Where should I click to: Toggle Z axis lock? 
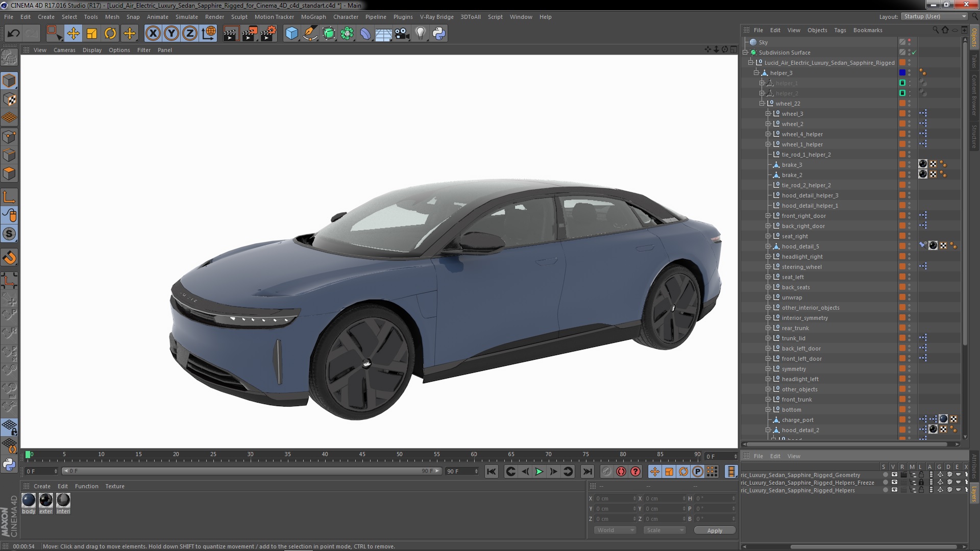point(190,34)
